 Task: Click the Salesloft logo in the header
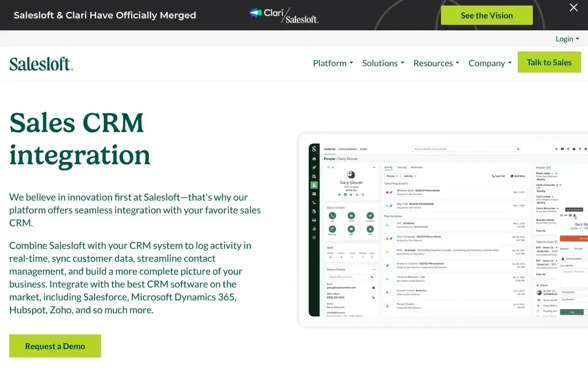pos(41,63)
